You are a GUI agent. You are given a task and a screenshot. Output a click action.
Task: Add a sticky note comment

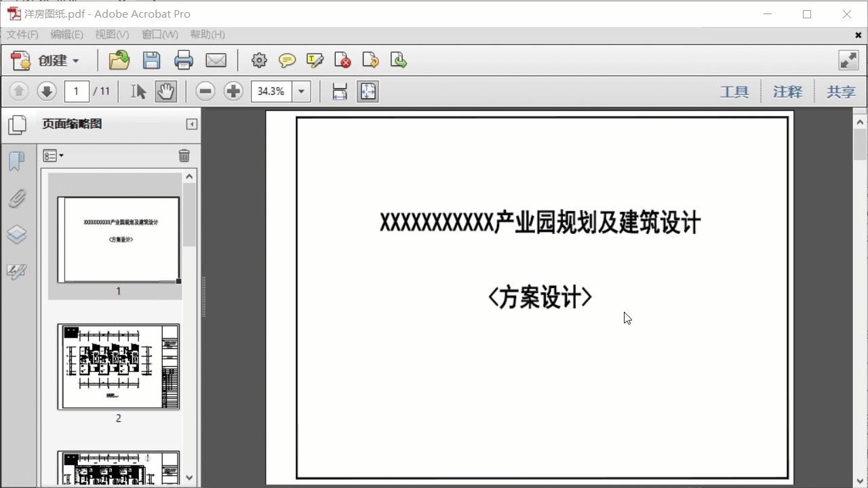click(287, 60)
